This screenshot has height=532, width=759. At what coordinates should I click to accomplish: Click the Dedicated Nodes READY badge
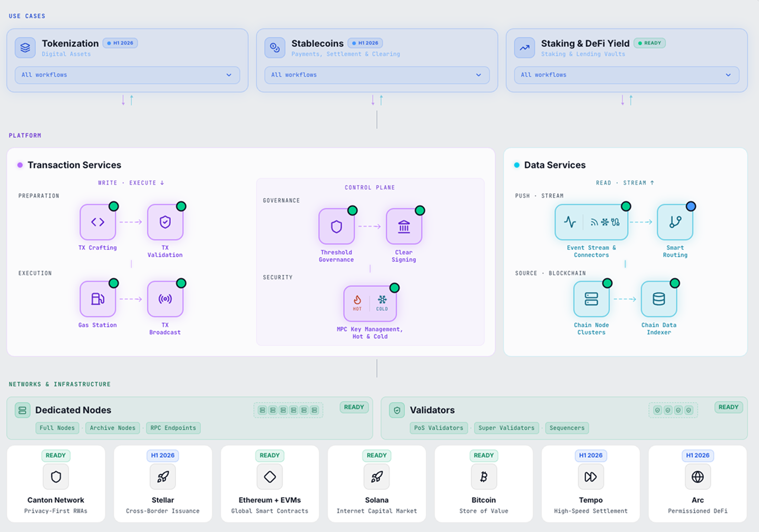(354, 407)
